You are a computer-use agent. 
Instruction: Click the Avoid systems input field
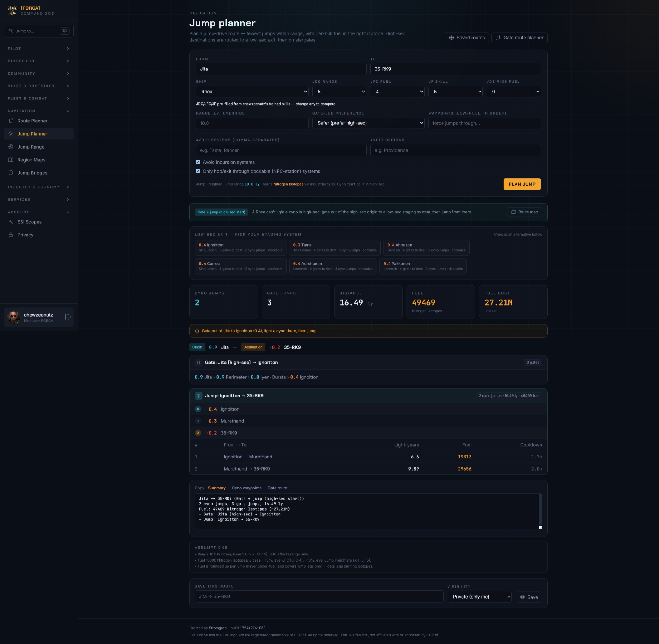(281, 150)
